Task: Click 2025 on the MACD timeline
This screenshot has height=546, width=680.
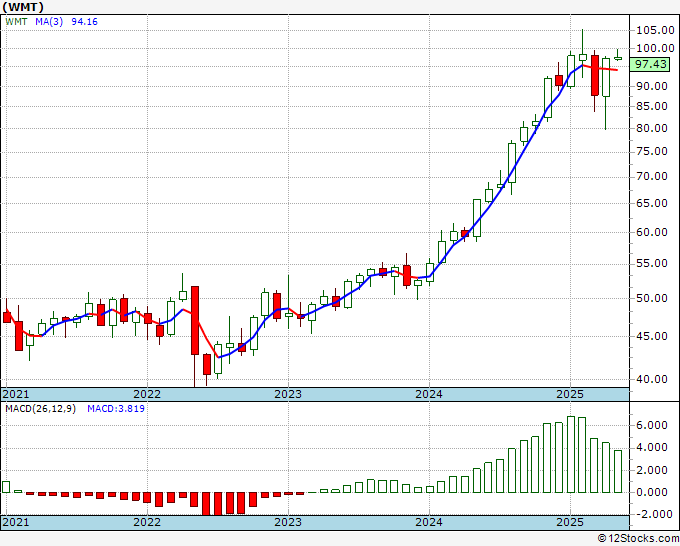Action: click(x=570, y=522)
